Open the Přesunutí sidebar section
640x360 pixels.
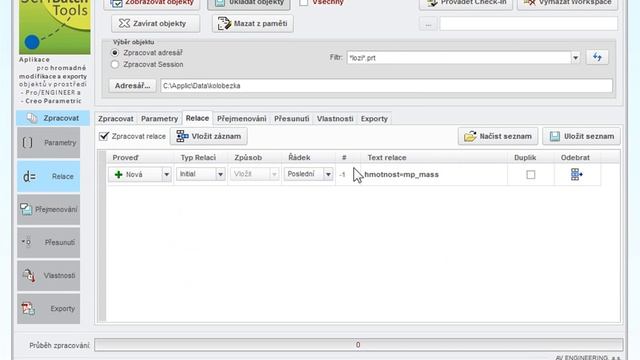pyautogui.click(x=49, y=242)
